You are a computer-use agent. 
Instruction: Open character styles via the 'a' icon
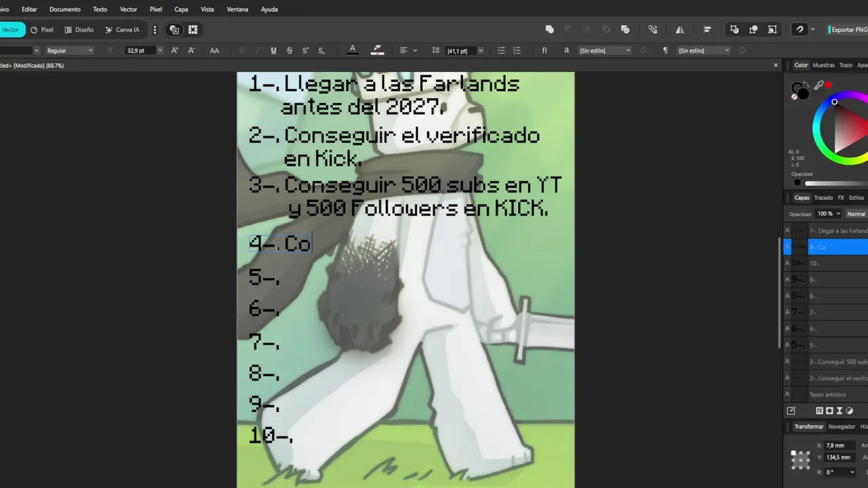[566, 51]
